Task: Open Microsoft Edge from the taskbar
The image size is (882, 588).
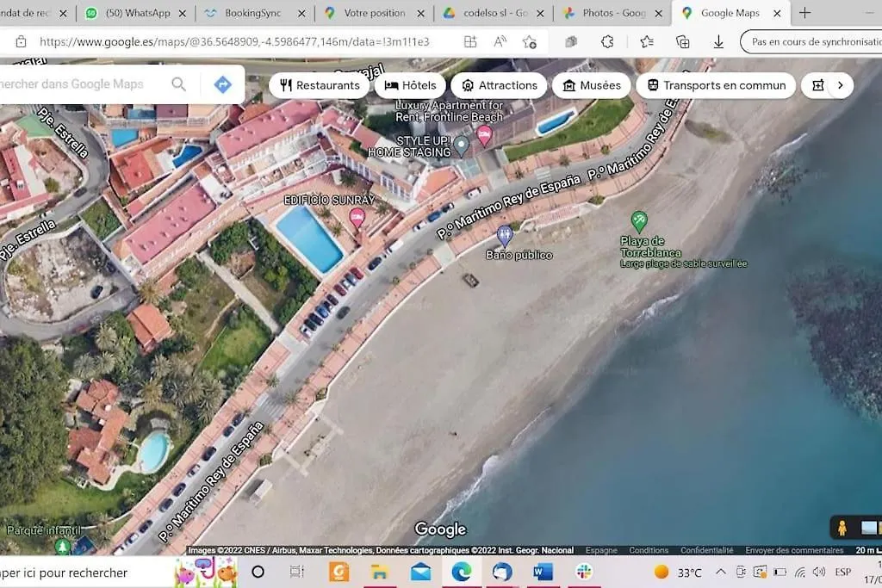Action: [462, 573]
